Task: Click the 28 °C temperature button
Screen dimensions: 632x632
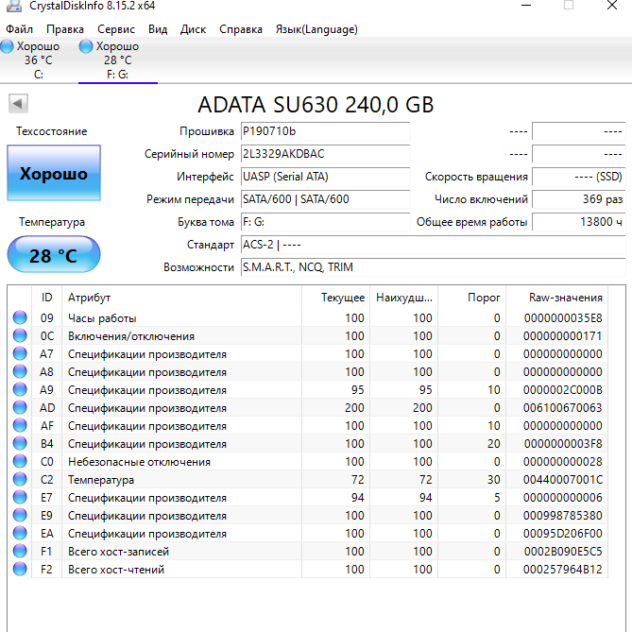Action: click(x=54, y=255)
